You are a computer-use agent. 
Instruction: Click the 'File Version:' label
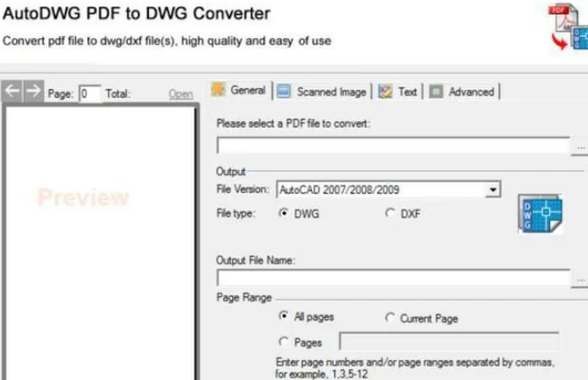[x=243, y=189]
